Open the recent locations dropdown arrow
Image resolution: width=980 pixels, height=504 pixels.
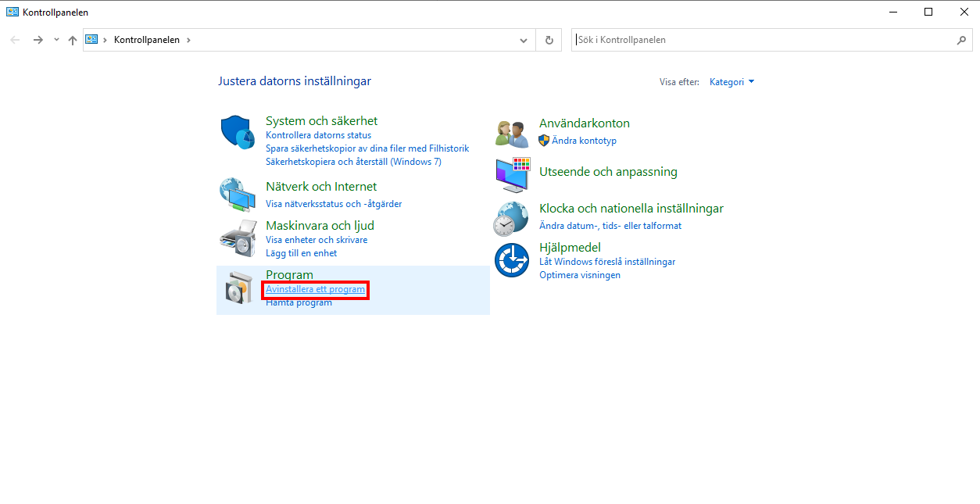pyautogui.click(x=56, y=40)
